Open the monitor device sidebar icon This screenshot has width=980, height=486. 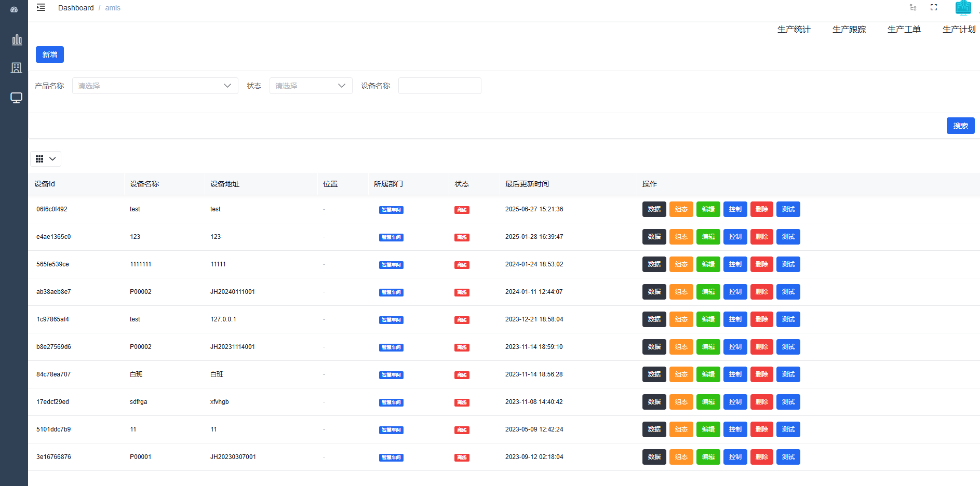[x=17, y=98]
